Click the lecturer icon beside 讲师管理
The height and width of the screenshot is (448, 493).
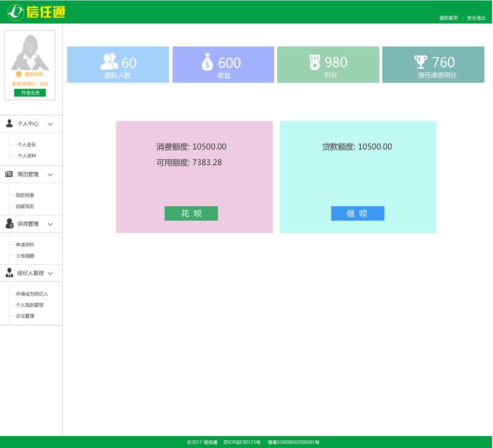pyautogui.click(x=9, y=224)
